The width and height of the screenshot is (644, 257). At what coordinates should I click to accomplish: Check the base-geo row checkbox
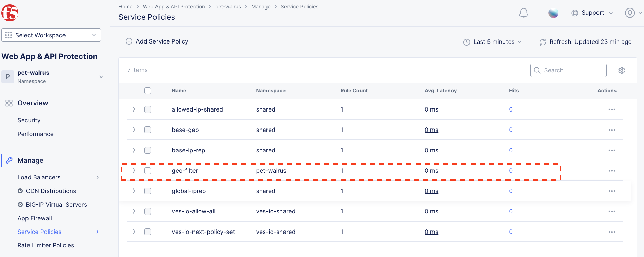point(148,130)
